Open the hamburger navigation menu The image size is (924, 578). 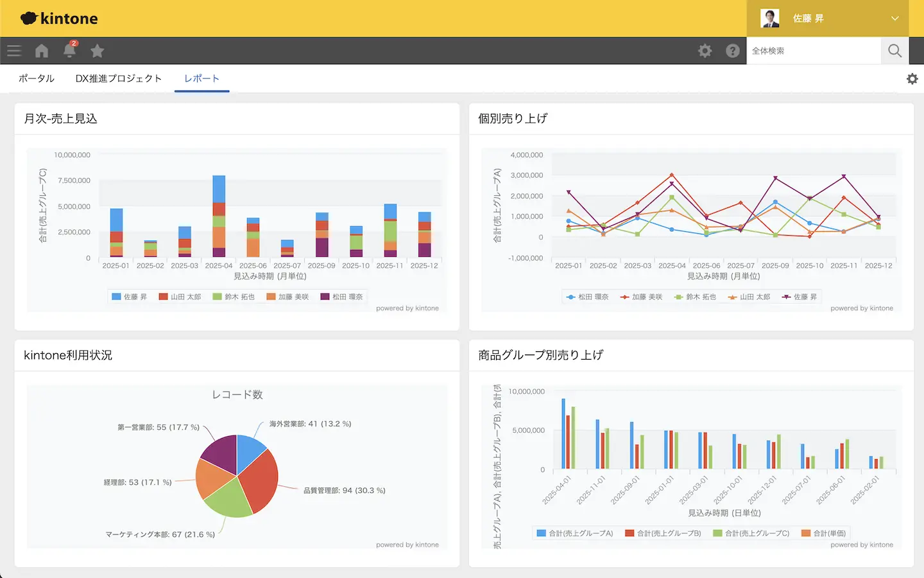[14, 51]
